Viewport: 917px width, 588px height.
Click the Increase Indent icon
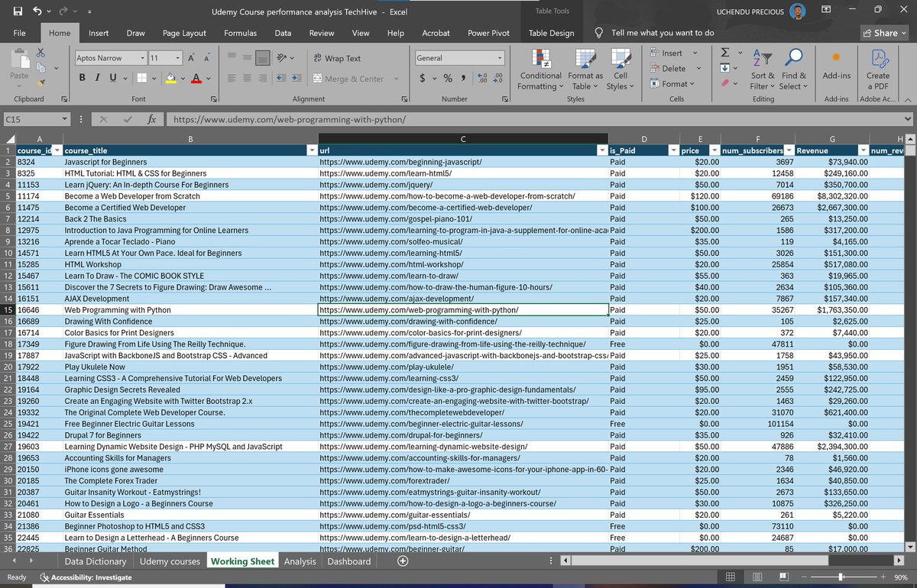pos(296,78)
